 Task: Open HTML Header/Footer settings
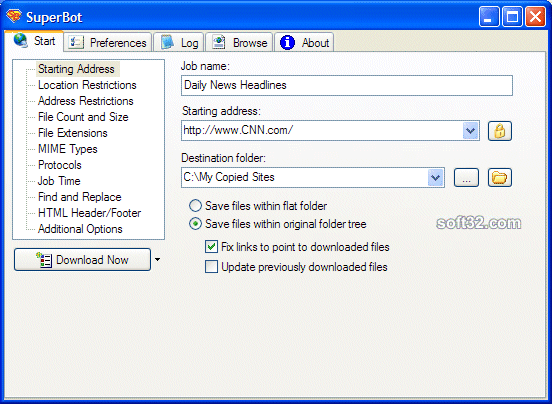(89, 213)
